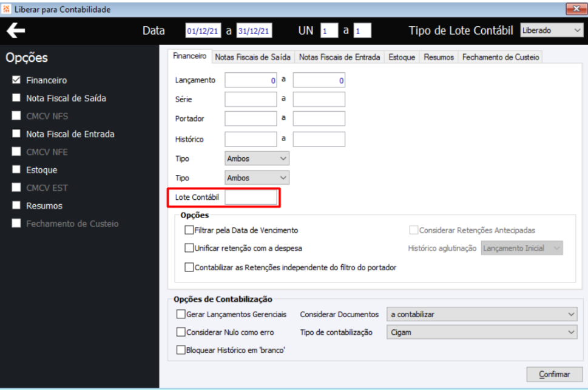Focus the first UN field
The height and width of the screenshot is (390, 588).
click(x=329, y=31)
